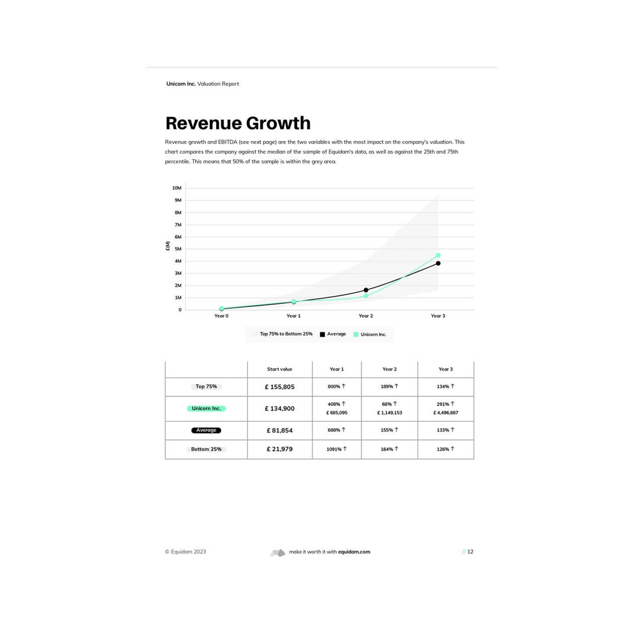Select the green Unicorn Inc. legend swatch
Screen dimensions: 644x644
356,335
